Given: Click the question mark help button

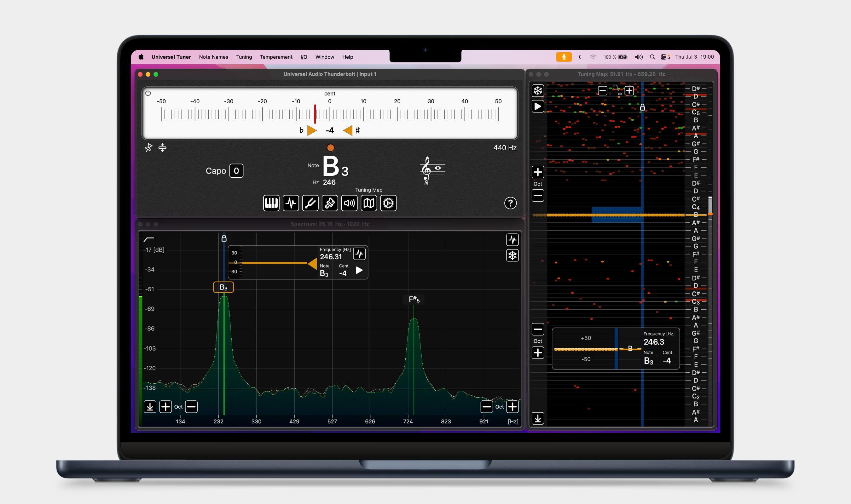Looking at the screenshot, I should coord(510,203).
